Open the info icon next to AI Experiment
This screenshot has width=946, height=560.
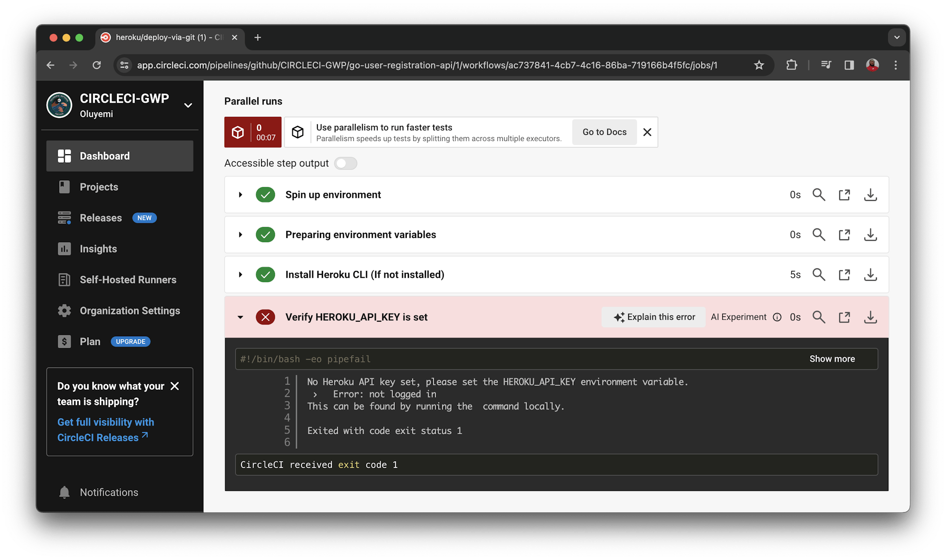coord(777,317)
